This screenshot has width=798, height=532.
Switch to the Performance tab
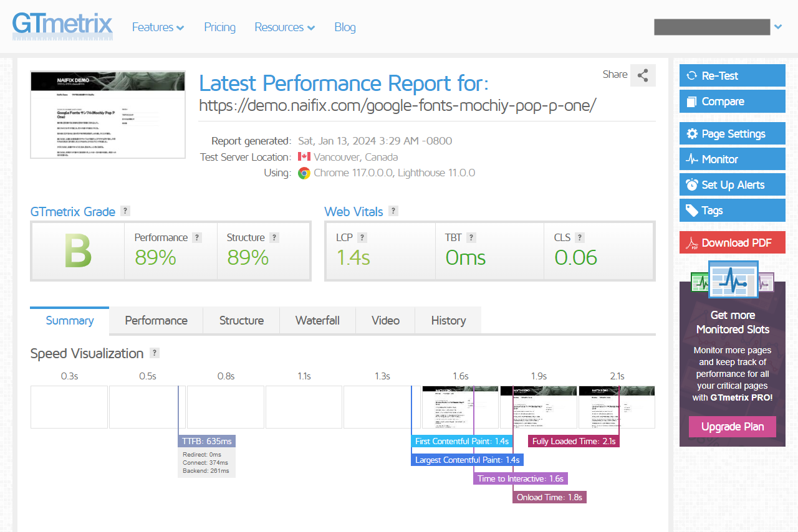[x=156, y=321]
